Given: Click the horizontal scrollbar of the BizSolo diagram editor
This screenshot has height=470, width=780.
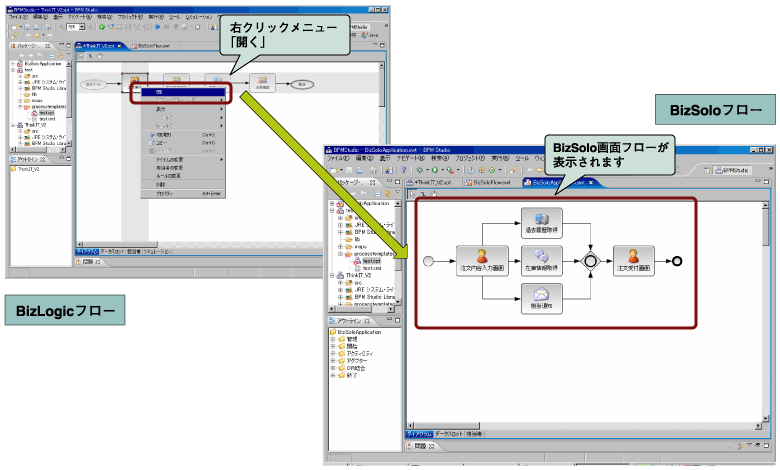Looking at the screenshot, I should tap(585, 426).
